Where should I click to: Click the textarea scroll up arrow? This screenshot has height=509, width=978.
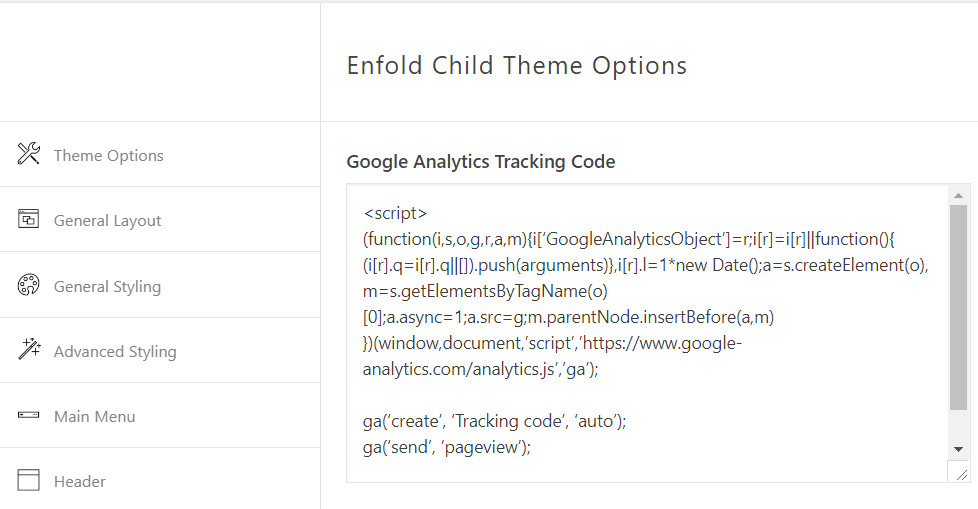(x=958, y=196)
